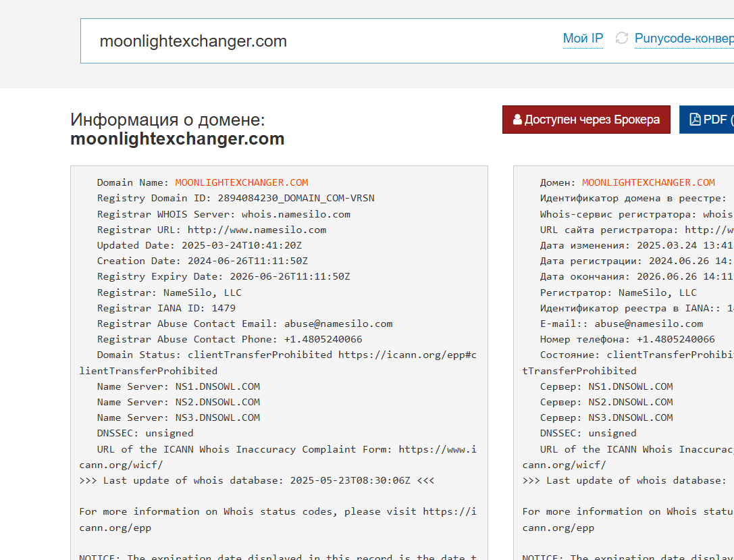Select the Registry Domain ID line text
Screen dimensions: 734x560
click(x=236, y=198)
